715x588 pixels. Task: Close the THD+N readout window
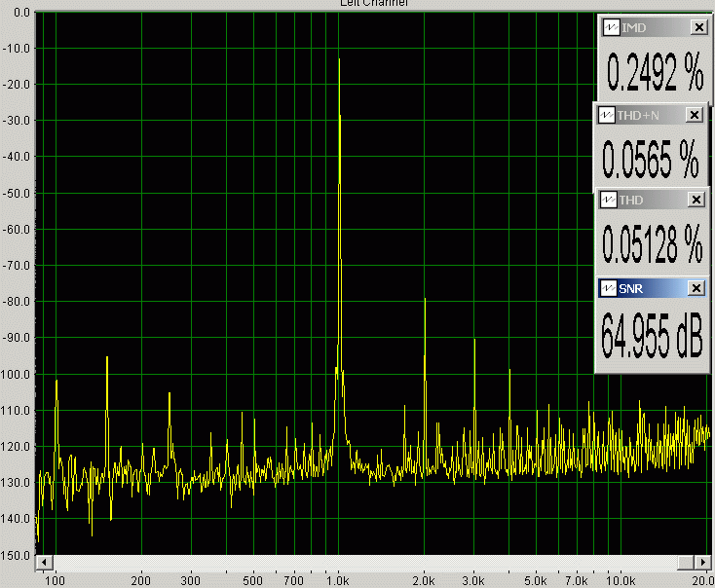[x=694, y=115]
